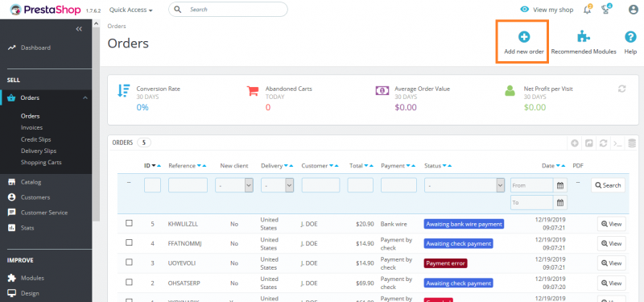Open the Delivery filter dropdown

(277, 185)
